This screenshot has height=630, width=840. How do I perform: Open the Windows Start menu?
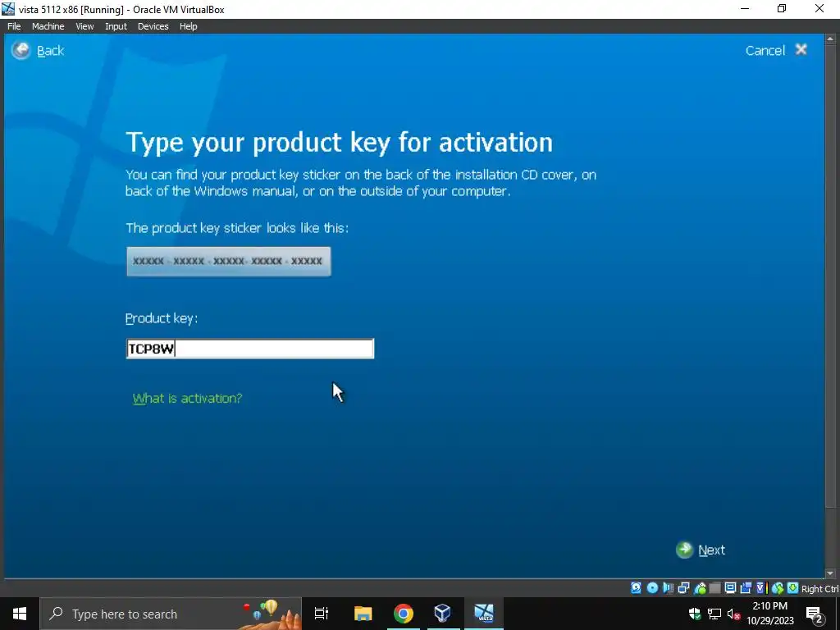20,614
